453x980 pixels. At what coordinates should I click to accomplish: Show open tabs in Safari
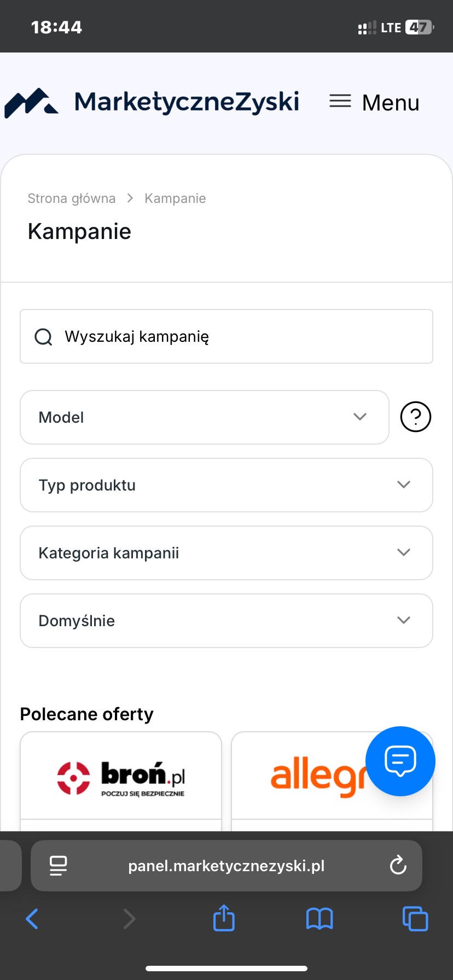pos(415,919)
